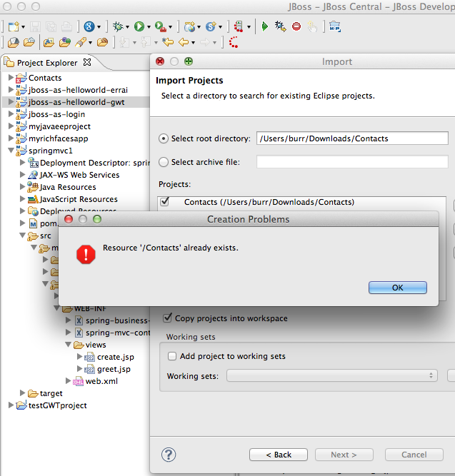This screenshot has height=476, width=455.
Task: Expand the Java Resources node
Action: tap(22, 186)
